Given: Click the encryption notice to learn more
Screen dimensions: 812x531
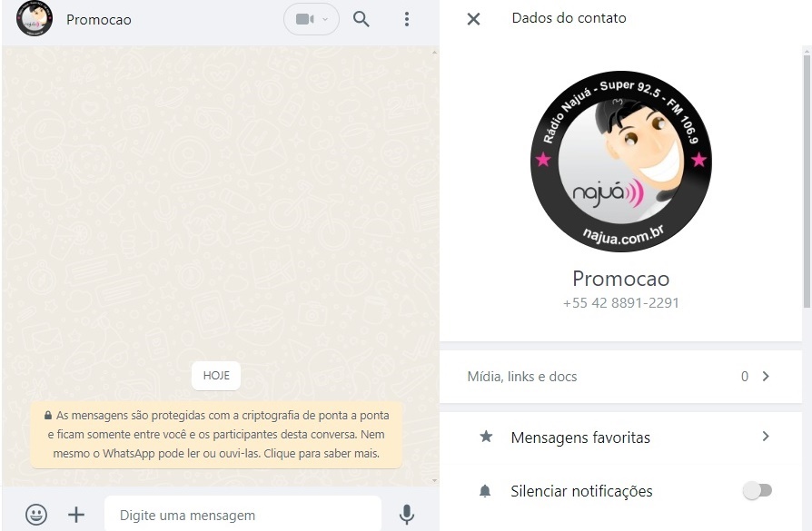Looking at the screenshot, I should (216, 435).
